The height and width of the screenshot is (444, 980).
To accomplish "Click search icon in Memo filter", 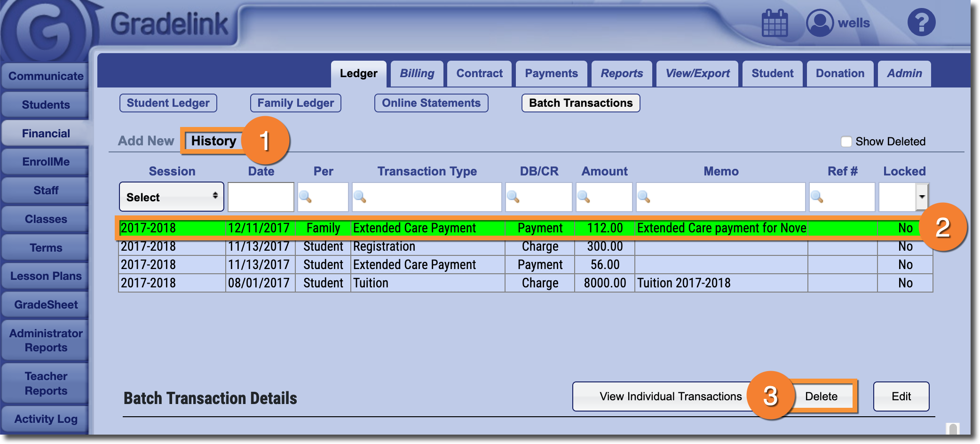I will (x=644, y=197).
